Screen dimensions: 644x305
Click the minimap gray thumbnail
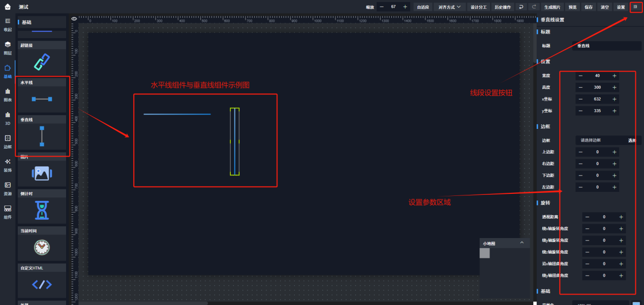[484, 253]
